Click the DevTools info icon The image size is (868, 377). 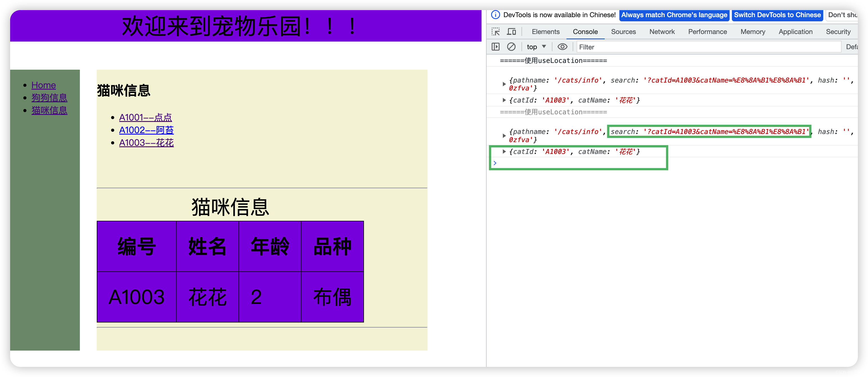(x=495, y=15)
